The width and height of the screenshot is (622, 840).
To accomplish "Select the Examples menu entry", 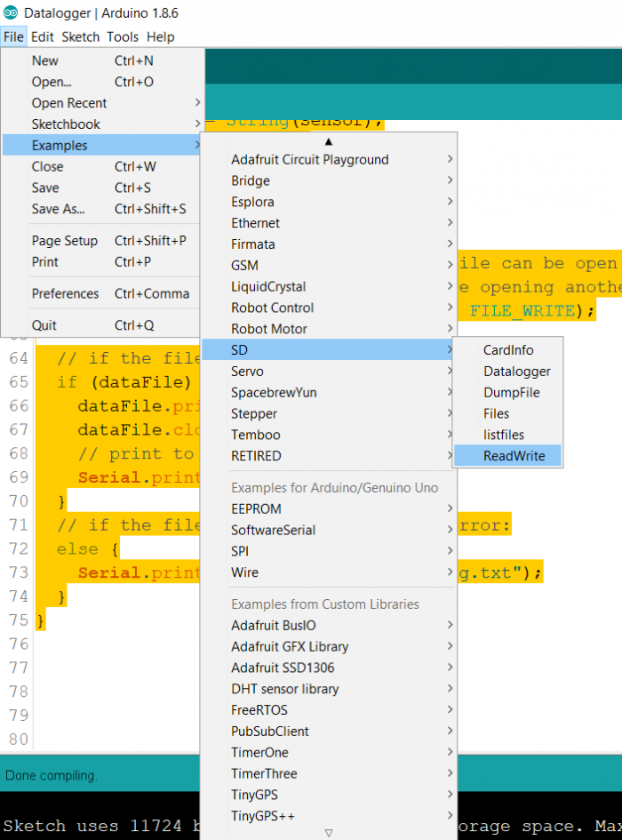I will pyautogui.click(x=102, y=145).
